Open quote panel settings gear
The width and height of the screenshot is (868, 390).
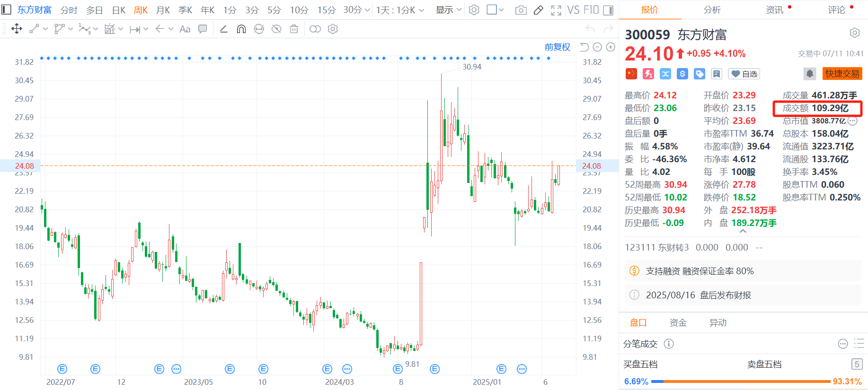pyautogui.click(x=855, y=33)
